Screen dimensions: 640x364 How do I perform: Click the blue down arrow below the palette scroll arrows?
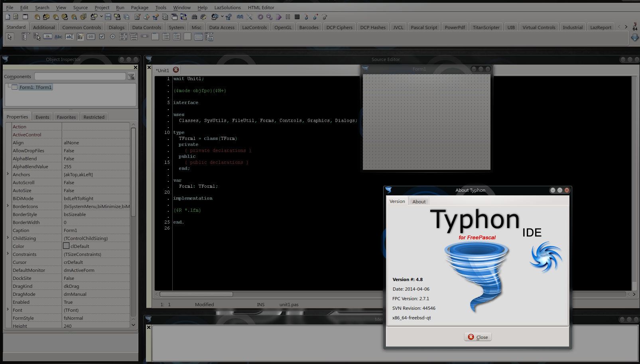pyautogui.click(x=635, y=37)
